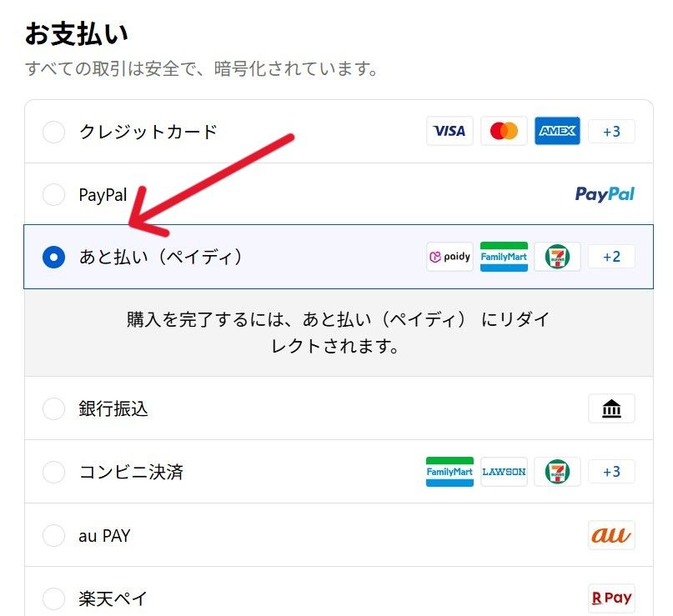Click the selected あと払い（ペイディ）radio button
Viewport: 673px width, 616px height.
point(53,257)
